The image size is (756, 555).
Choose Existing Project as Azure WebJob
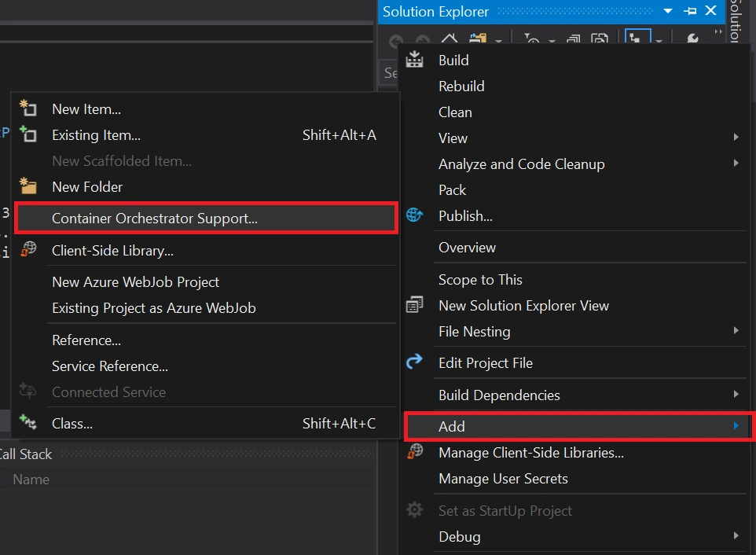(x=206, y=307)
